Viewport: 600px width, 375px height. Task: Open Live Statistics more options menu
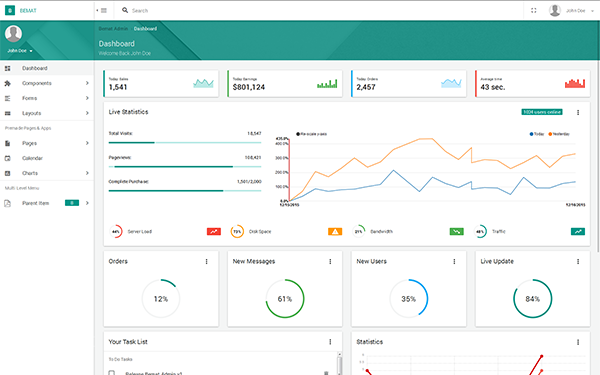point(578,112)
